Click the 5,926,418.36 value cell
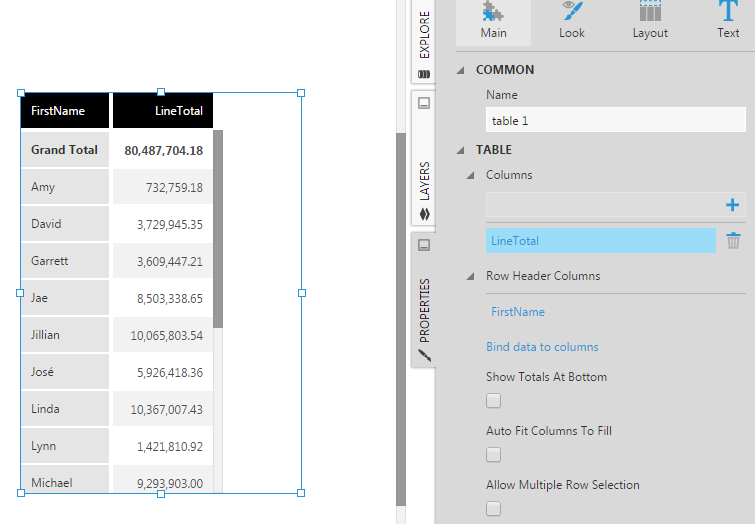 [x=163, y=372]
